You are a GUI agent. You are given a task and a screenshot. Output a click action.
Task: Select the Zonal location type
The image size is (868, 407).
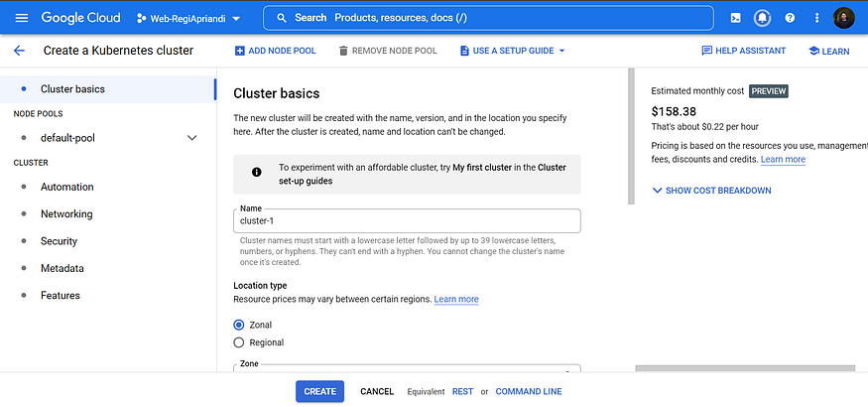pyautogui.click(x=239, y=325)
